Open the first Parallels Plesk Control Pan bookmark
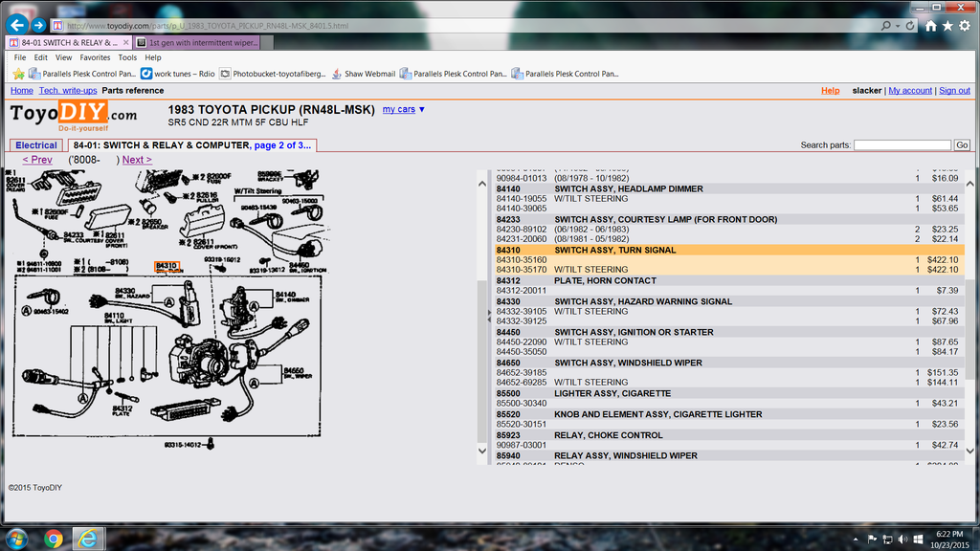Screen dimensions: 980x551 click(82, 74)
